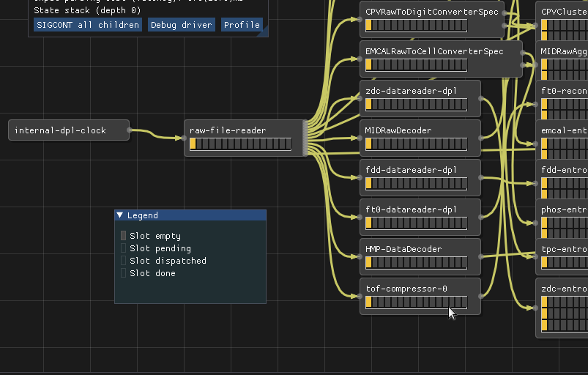Image resolution: width=588 pixels, height=375 pixels.
Task: Select the internal-dpl-clock node
Action: click(x=69, y=130)
